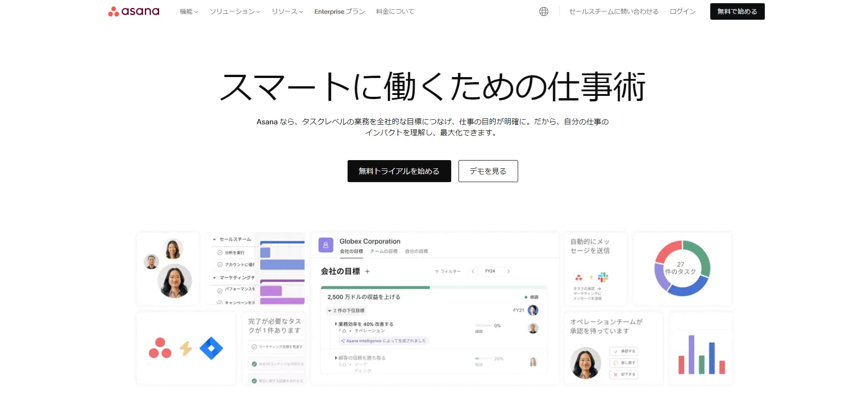Collapse the 2件の下位目標 expander

click(329, 311)
